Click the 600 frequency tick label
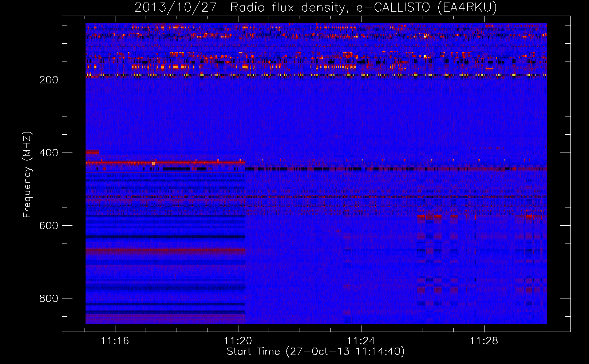Image resolution: width=589 pixels, height=364 pixels. pyautogui.click(x=48, y=226)
